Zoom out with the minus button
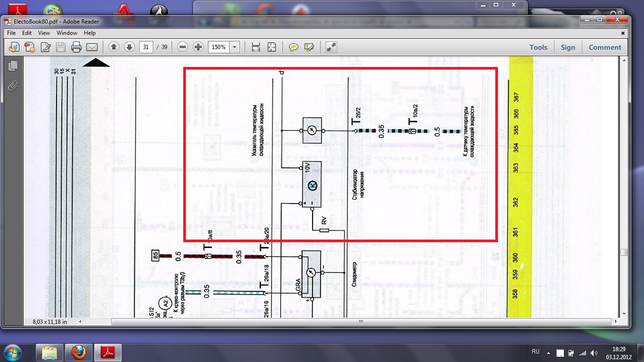 pos(183,47)
